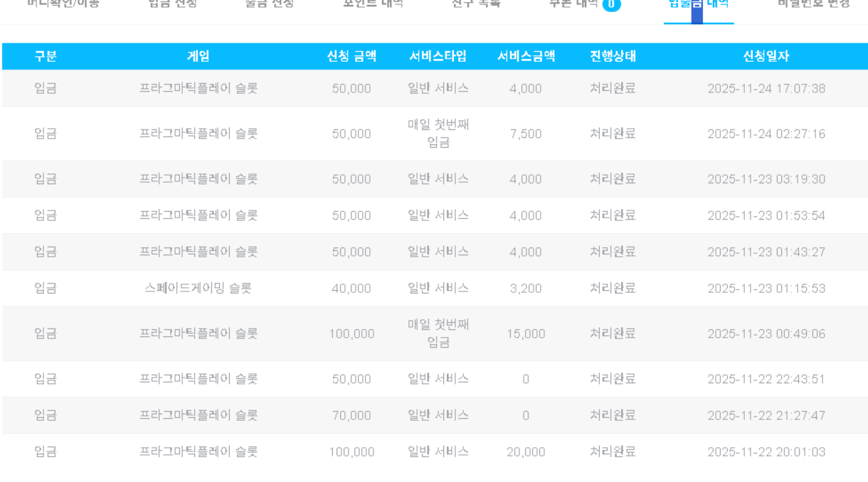
Task: Select the active 입출금 내역 tab
Action: [x=699, y=4]
